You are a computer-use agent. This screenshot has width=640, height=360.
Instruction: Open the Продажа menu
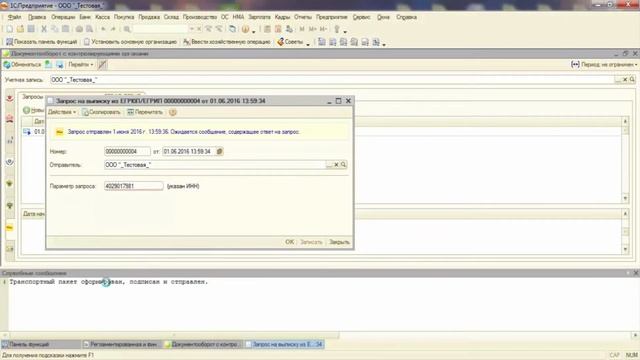click(x=149, y=17)
